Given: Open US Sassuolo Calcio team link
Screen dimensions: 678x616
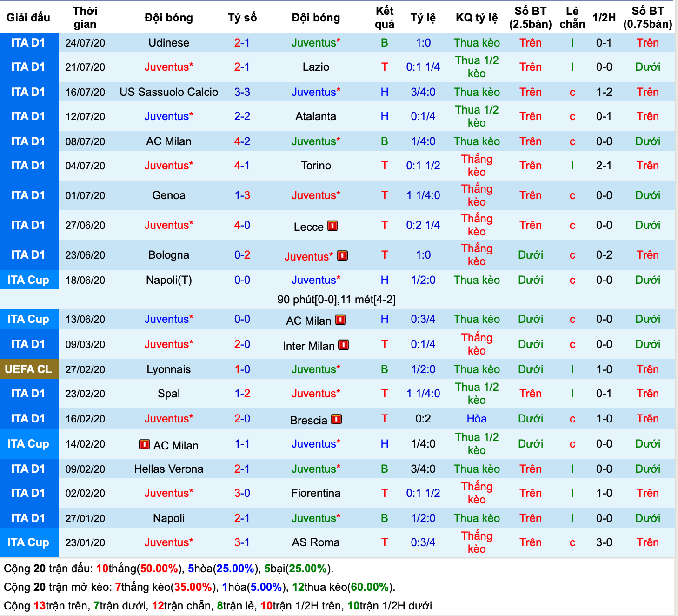Looking at the screenshot, I should click(169, 92).
